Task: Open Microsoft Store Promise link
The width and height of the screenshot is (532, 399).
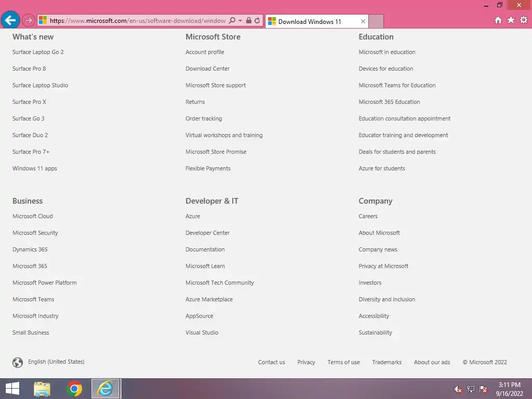Action: tap(216, 152)
